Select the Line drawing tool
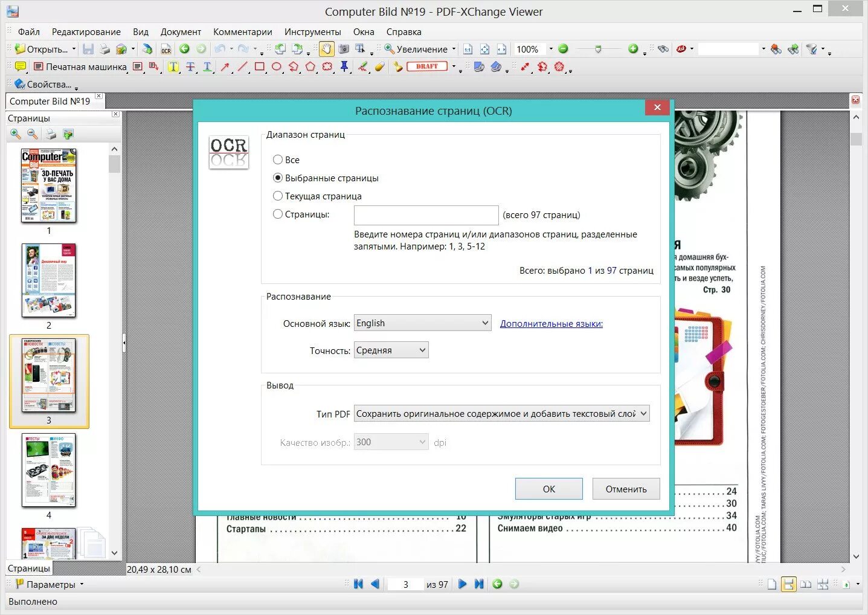868x615 pixels. click(242, 66)
